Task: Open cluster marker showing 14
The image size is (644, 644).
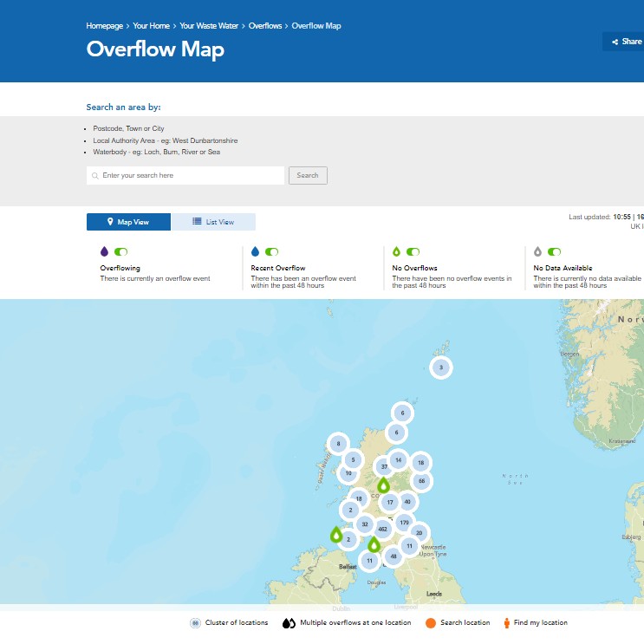Action: click(398, 460)
